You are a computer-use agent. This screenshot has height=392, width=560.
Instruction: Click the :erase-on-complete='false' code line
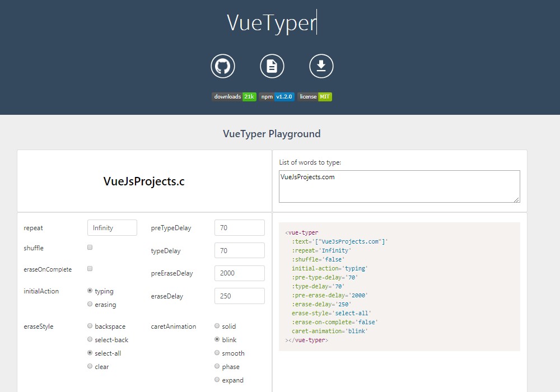[335, 322]
